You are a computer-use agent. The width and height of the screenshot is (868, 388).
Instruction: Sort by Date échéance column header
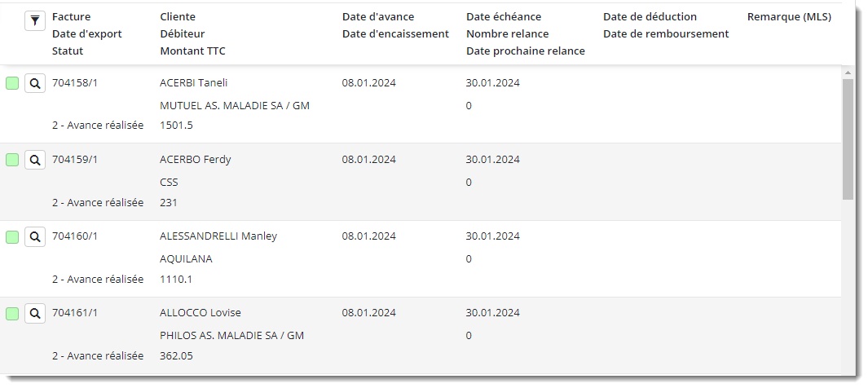click(x=503, y=16)
